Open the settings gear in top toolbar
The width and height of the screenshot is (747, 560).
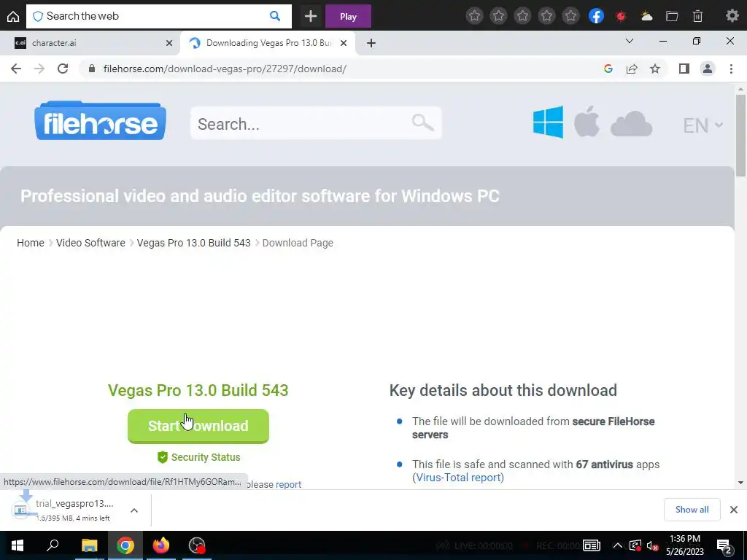point(732,16)
